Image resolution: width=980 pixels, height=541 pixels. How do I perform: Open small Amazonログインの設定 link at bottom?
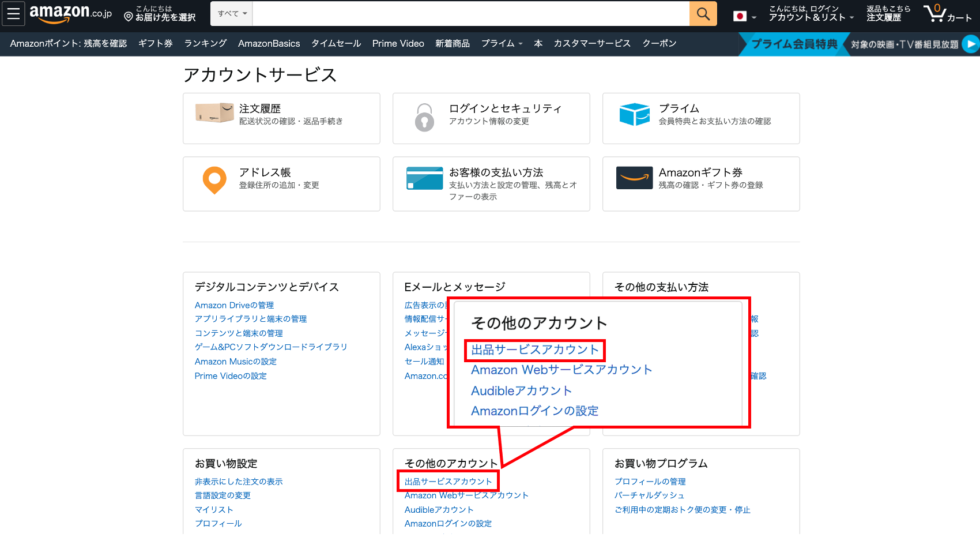(448, 524)
